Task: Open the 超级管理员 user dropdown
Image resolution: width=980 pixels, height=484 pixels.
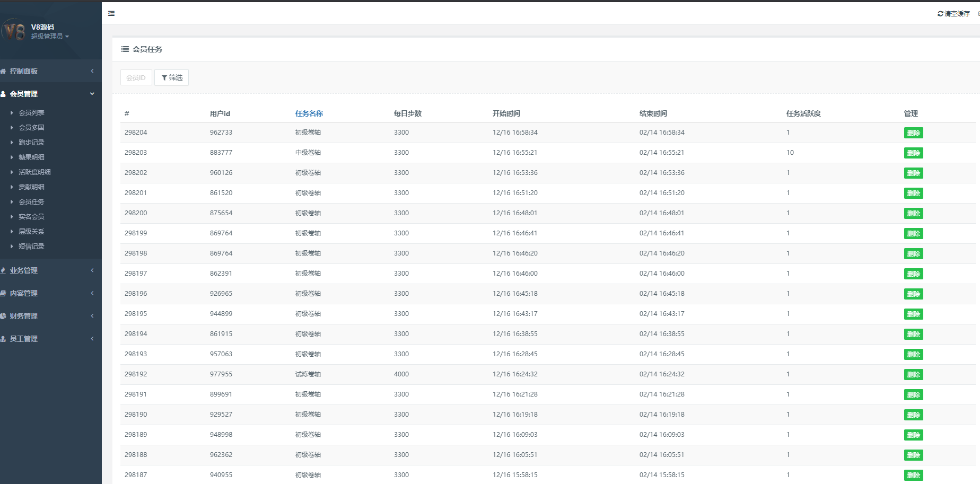Action: 50,37
